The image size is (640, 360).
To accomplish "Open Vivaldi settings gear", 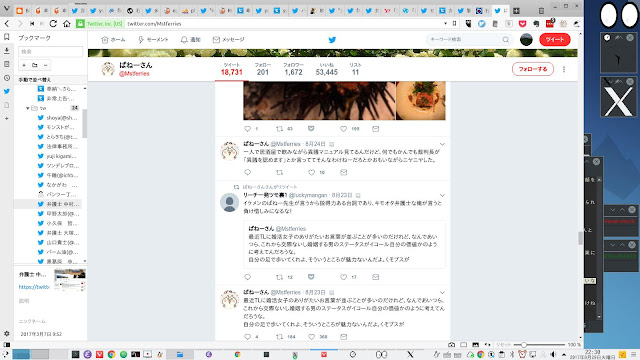I will (x=7, y=333).
